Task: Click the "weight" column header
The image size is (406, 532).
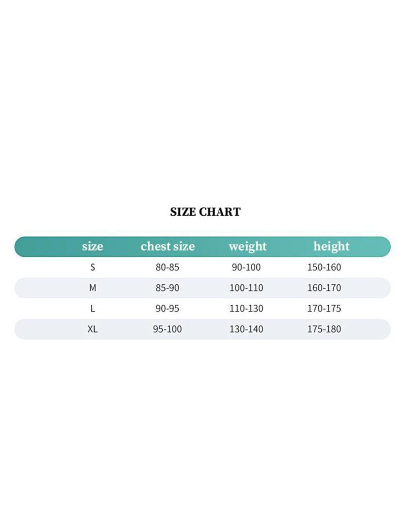Action: tap(247, 247)
